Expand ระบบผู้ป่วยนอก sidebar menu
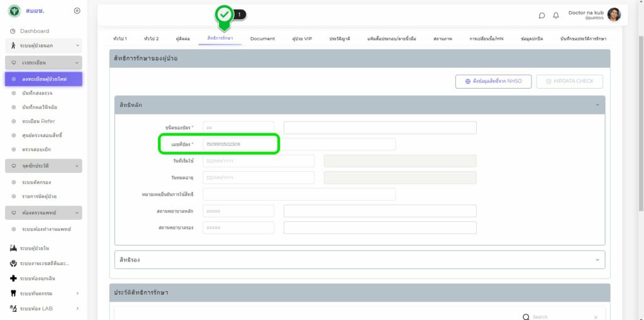This screenshot has width=644, height=320. 77,45
